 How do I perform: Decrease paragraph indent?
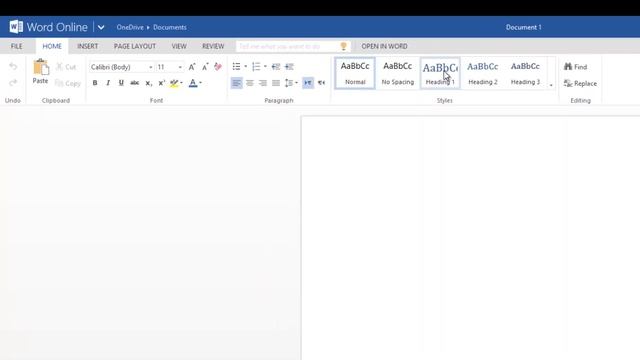[x=276, y=67]
